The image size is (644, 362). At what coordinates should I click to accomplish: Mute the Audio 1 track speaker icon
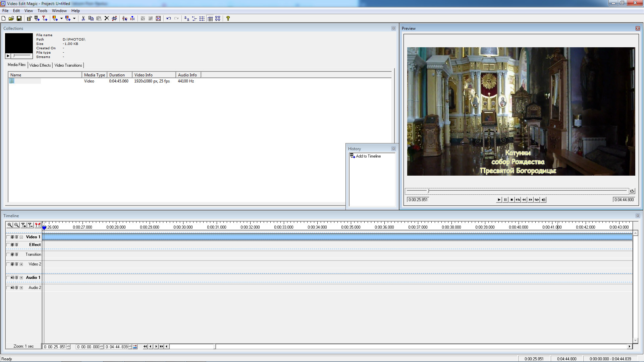pyautogui.click(x=12, y=278)
